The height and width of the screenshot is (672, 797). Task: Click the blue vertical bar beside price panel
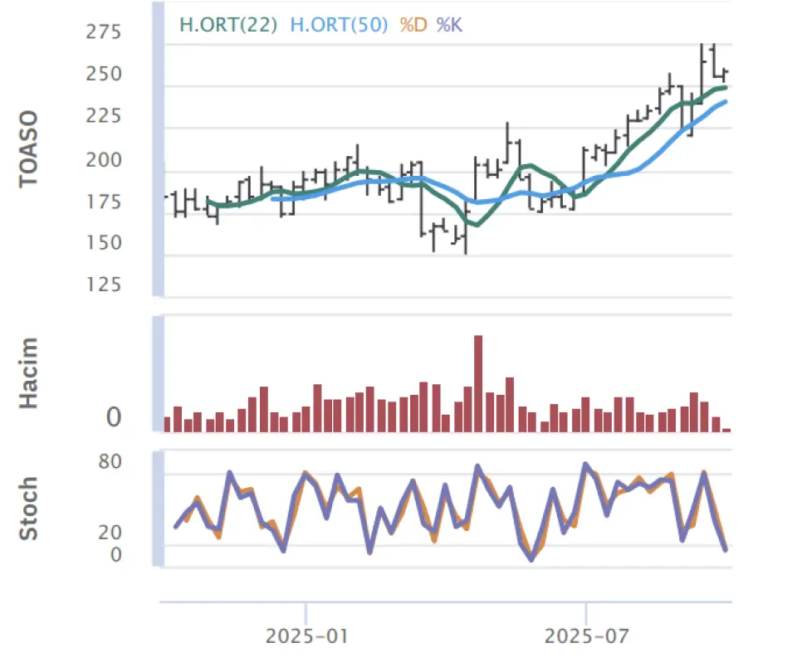158,149
